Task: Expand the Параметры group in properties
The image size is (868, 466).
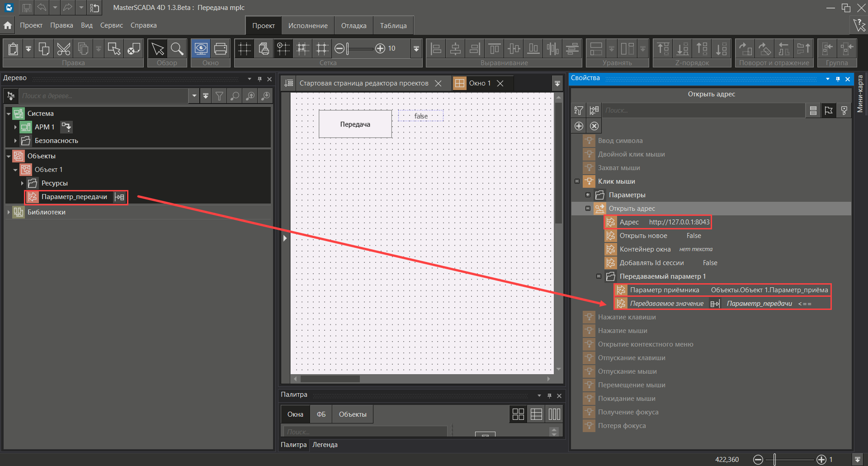Action: click(x=588, y=195)
